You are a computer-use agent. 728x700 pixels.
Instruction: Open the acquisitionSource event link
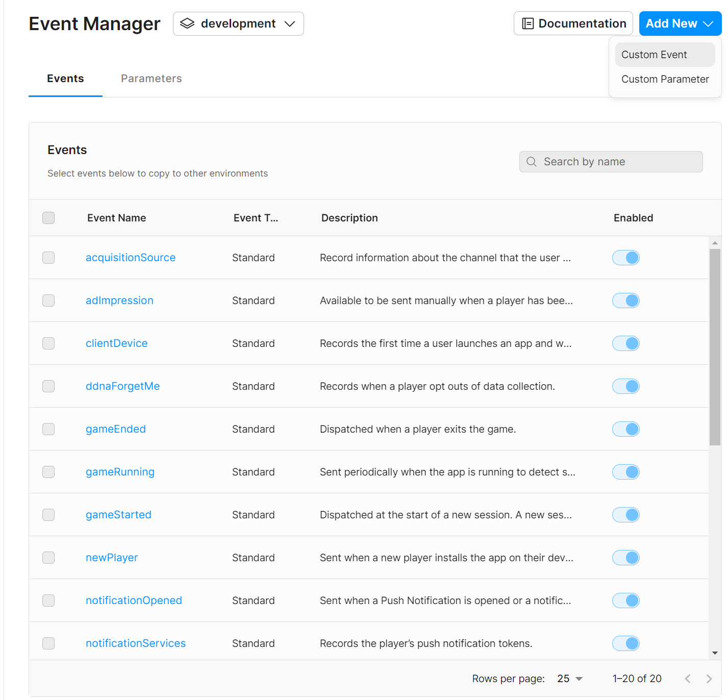131,258
